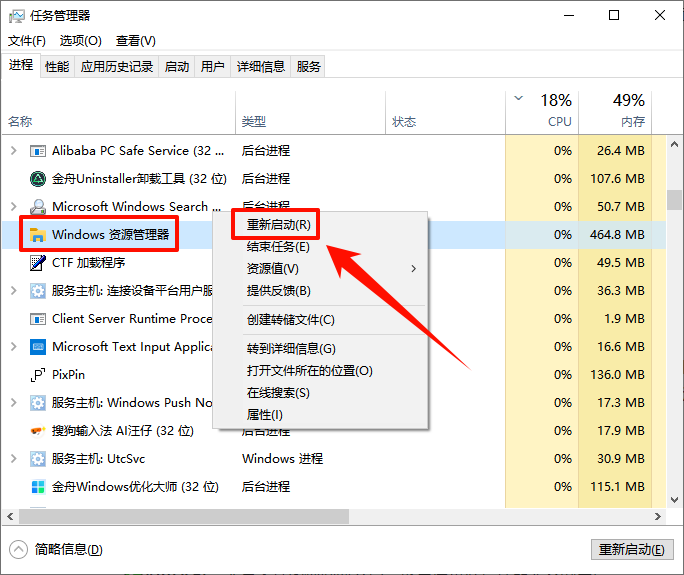Expand the 服务主机: Windows Push row
684x575 pixels.
(14, 403)
